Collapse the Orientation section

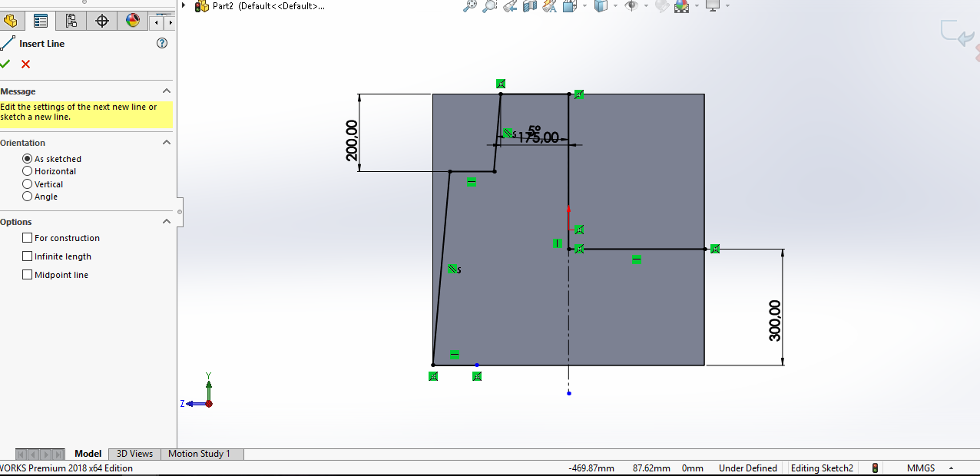coord(167,143)
